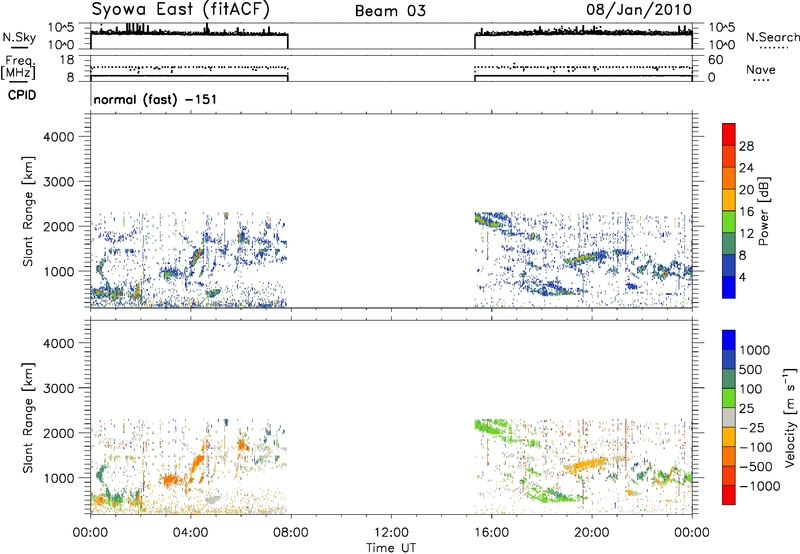The image size is (800, 554).
Task: Click the title 'Syowa East (fitACF)'
Action: click(x=181, y=10)
